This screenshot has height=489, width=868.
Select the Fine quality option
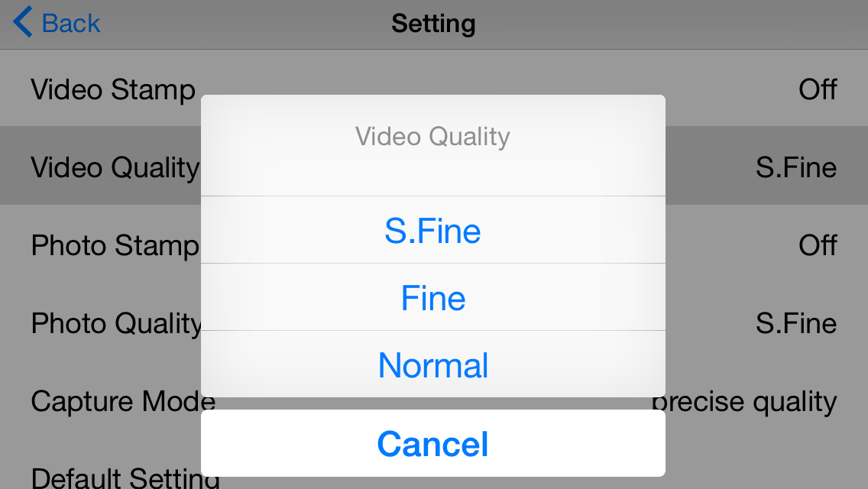(433, 297)
